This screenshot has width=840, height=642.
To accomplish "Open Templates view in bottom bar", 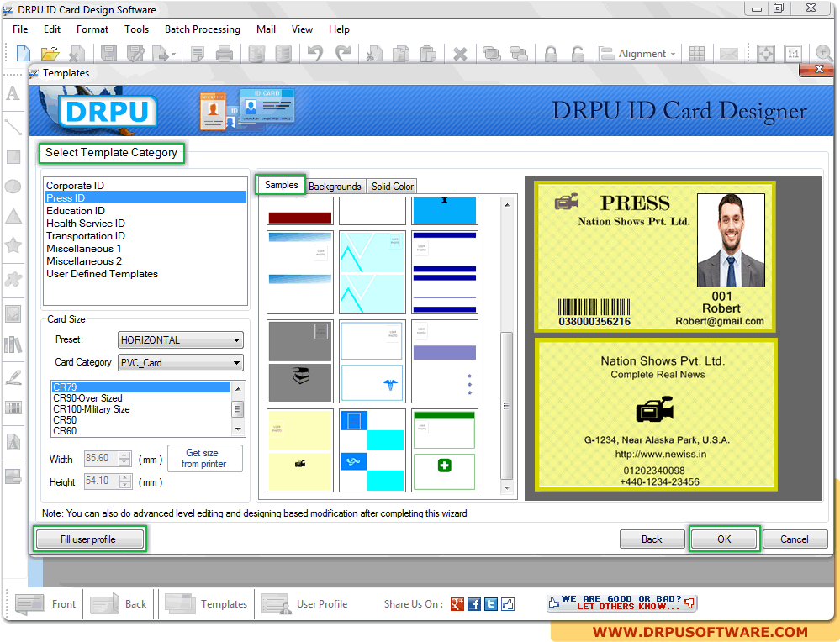I will pos(206,603).
